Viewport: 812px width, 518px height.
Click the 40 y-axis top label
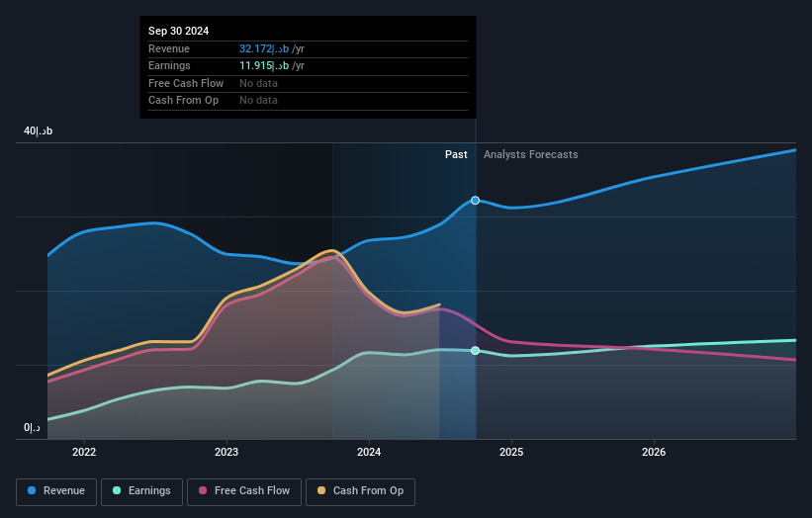pyautogui.click(x=38, y=130)
